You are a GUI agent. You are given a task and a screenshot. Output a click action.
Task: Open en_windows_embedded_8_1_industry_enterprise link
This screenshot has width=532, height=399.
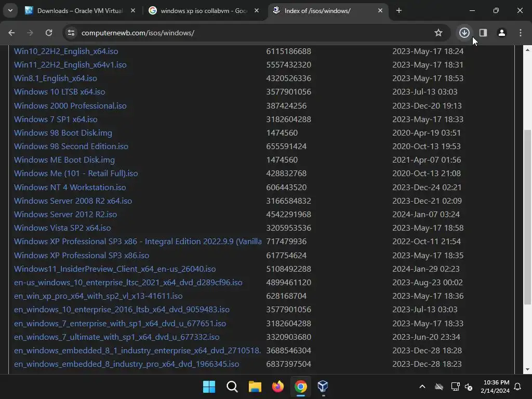click(x=137, y=351)
